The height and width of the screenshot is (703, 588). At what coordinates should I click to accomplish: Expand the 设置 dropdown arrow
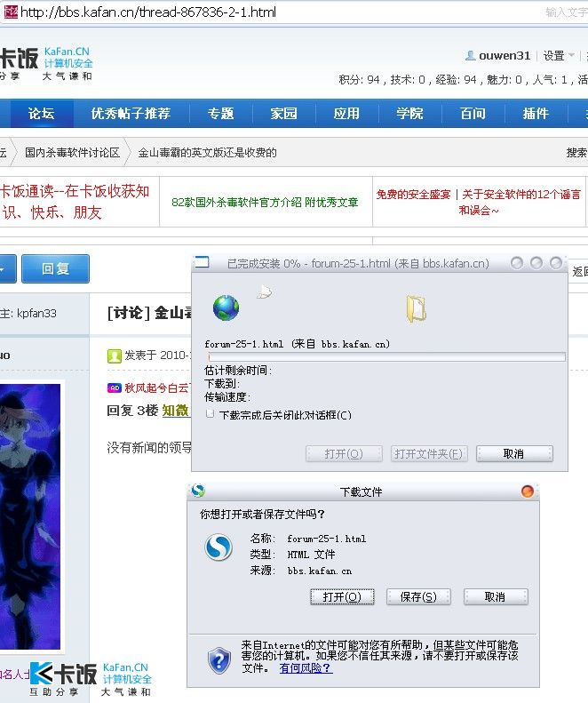pyautogui.click(x=571, y=55)
